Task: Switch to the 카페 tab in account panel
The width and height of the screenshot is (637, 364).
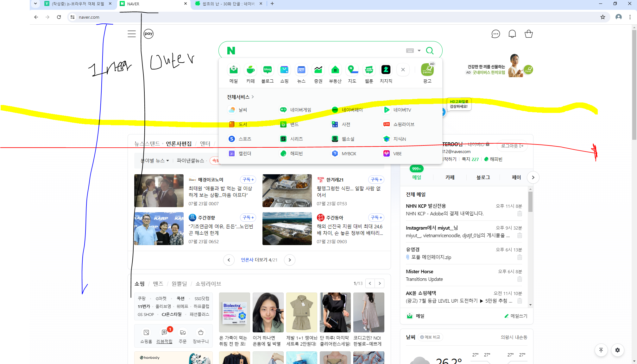Action: pyautogui.click(x=450, y=177)
